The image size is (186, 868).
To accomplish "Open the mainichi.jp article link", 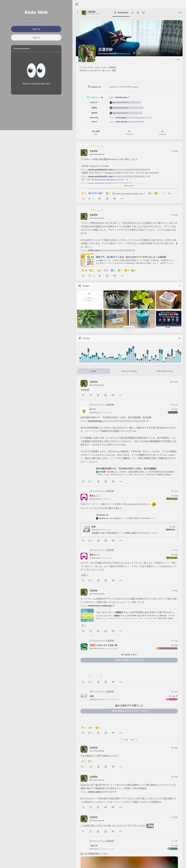I will (114, 421).
